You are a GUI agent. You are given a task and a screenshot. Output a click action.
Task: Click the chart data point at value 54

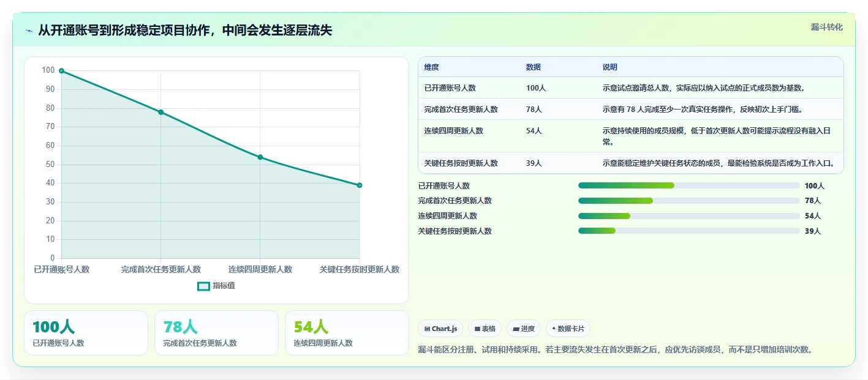click(260, 157)
